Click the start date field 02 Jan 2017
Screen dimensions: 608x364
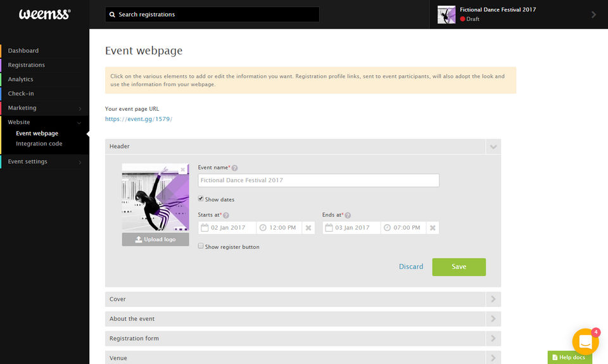click(228, 228)
